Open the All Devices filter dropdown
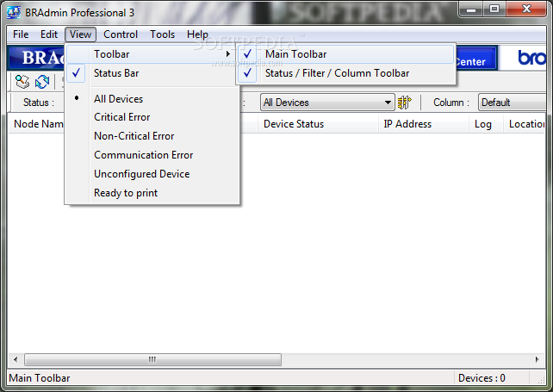Viewport: 553px width, 392px height. click(327, 103)
